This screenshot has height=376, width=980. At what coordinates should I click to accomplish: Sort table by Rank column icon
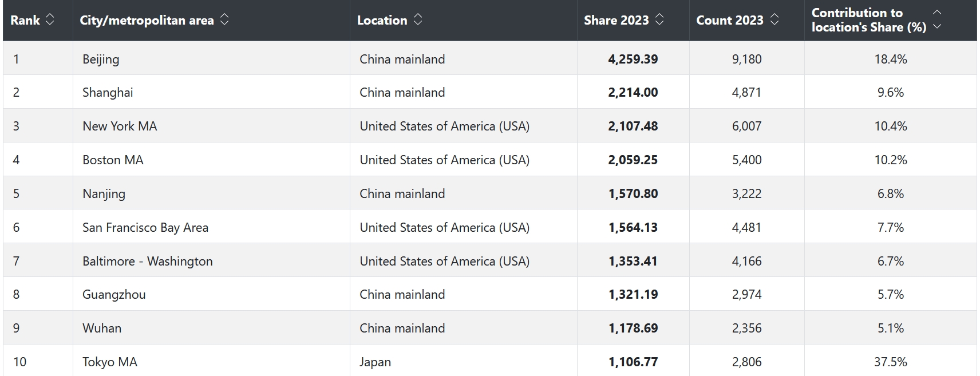(x=50, y=19)
